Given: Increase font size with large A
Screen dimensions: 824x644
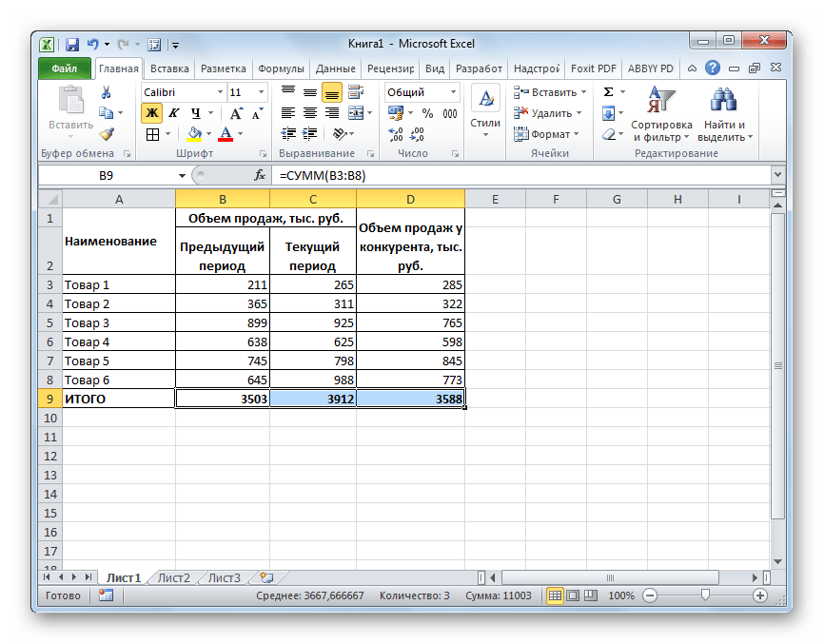Looking at the screenshot, I should pos(235,113).
